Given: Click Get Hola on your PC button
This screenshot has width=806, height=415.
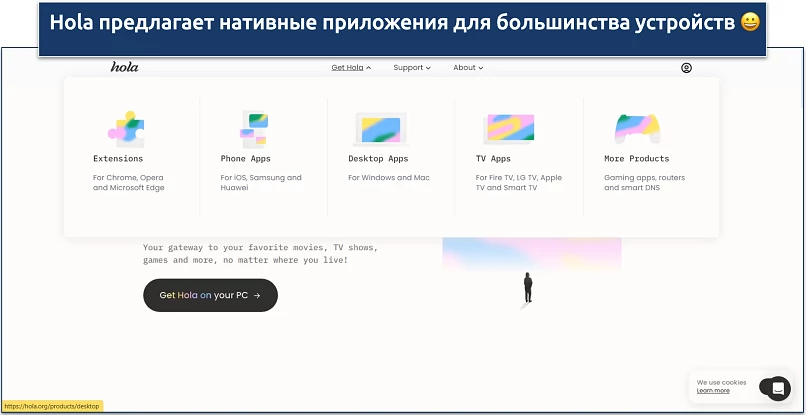Looking at the screenshot, I should pyautogui.click(x=210, y=295).
